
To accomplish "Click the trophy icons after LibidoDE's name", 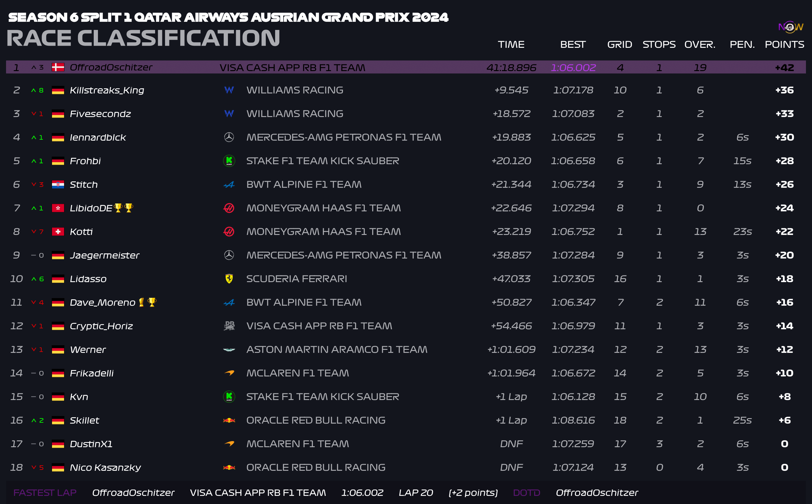I will [123, 208].
